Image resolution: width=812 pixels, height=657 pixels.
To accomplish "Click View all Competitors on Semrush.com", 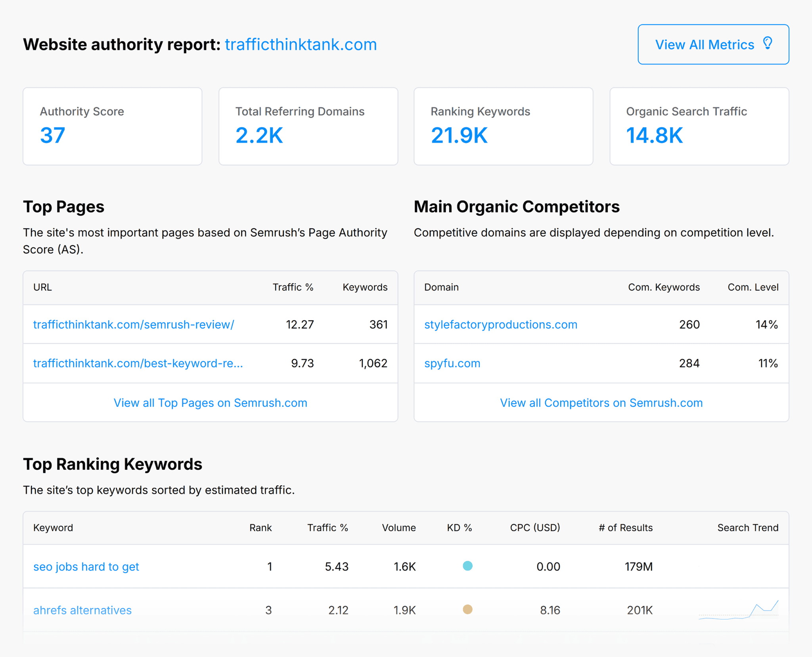I will coord(601,403).
